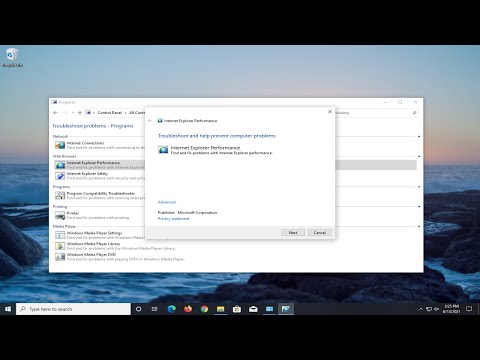Screen dimensions: 480x360
Task: Select the Internet Explorer Performance list icon
Action: pyautogui.click(x=60, y=165)
